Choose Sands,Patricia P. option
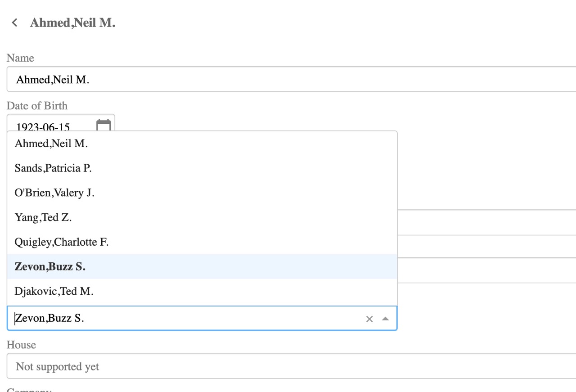The height and width of the screenshot is (392, 576). [53, 168]
